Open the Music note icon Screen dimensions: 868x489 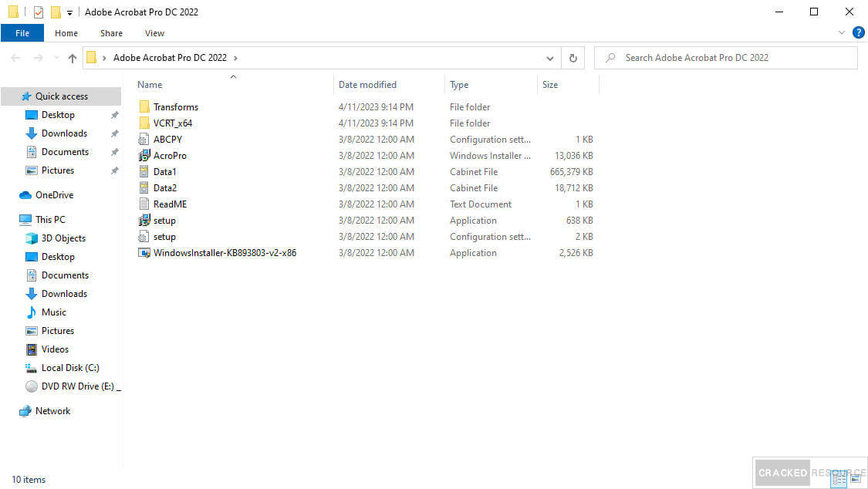[32, 312]
